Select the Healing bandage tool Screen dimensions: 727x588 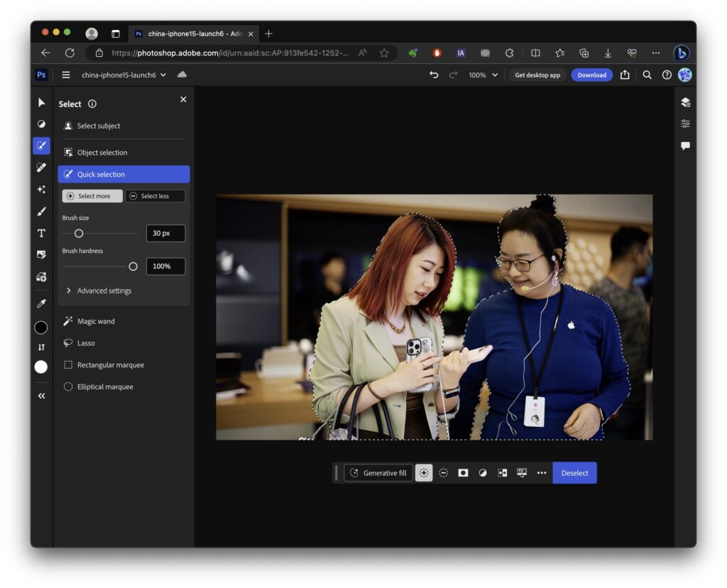(x=41, y=168)
